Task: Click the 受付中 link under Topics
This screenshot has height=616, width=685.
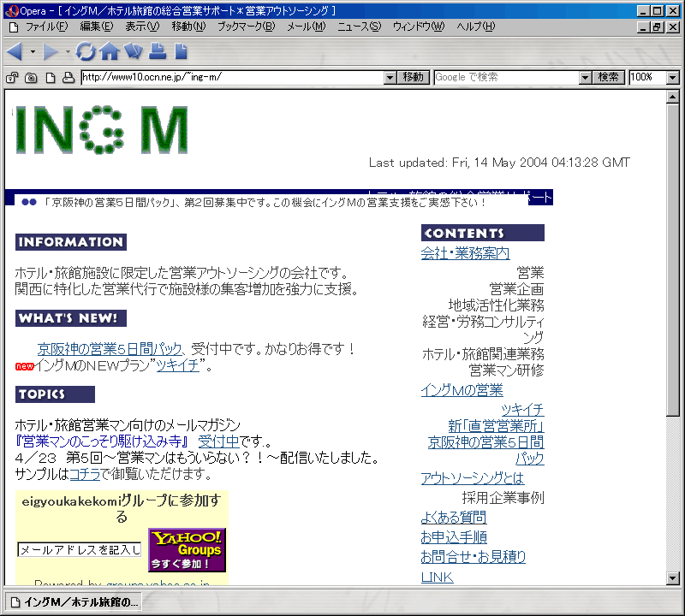Action: [218, 441]
